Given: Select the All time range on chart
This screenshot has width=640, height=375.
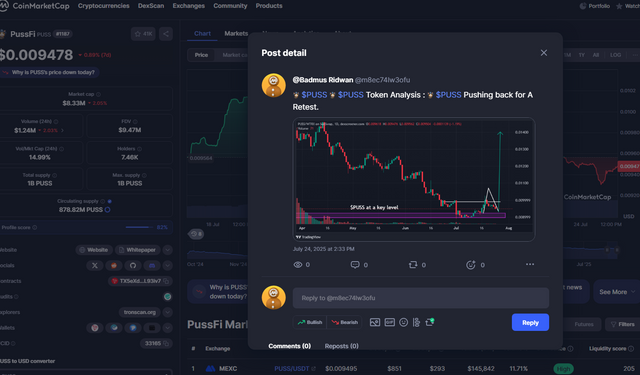Looking at the screenshot, I should coord(596,55).
